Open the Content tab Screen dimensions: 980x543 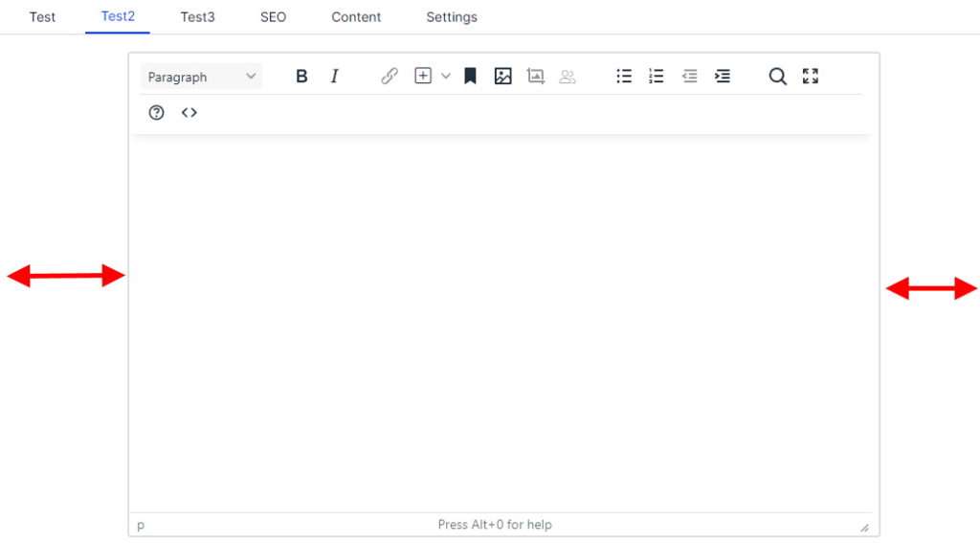click(x=356, y=17)
